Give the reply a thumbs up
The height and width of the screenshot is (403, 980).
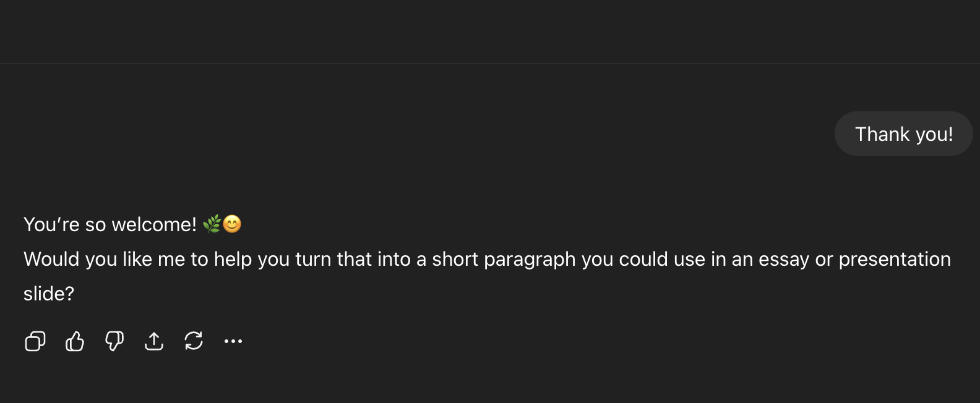(75, 341)
